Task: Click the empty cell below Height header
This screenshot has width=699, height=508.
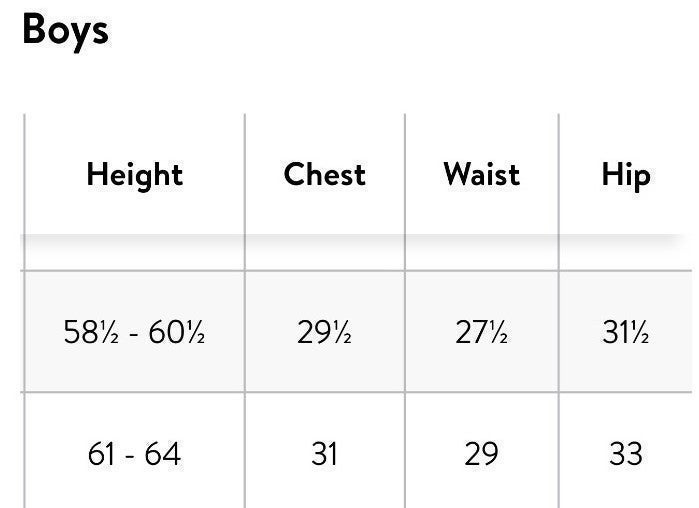Action: point(134,253)
